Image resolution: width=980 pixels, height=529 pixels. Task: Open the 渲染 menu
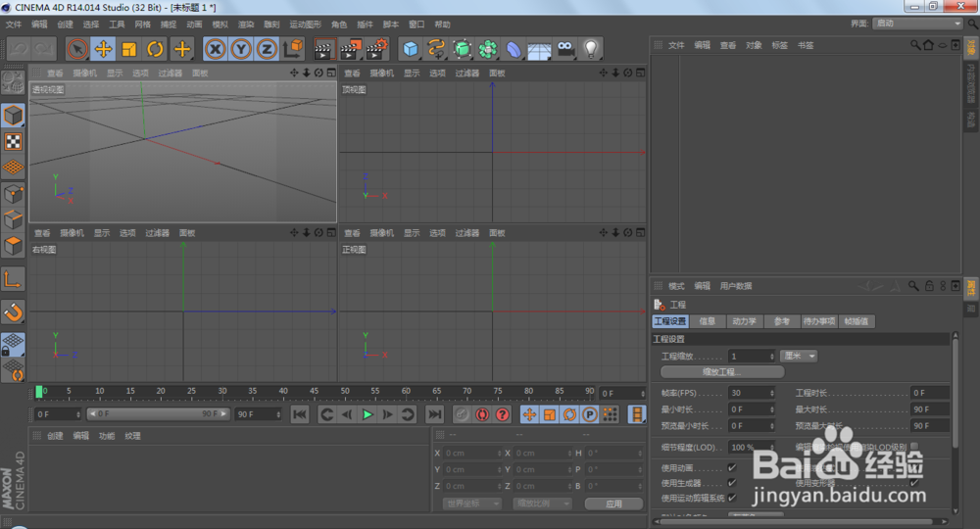246,24
